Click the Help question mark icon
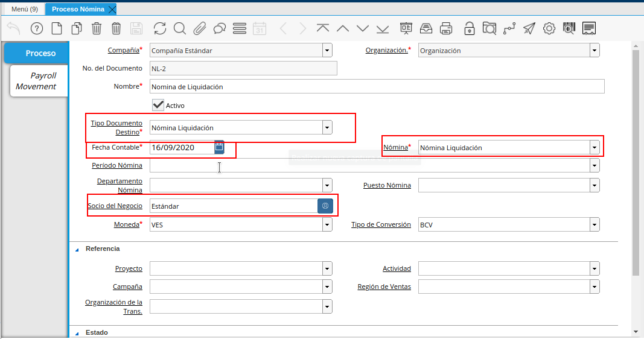The height and width of the screenshot is (339, 644). tap(37, 28)
